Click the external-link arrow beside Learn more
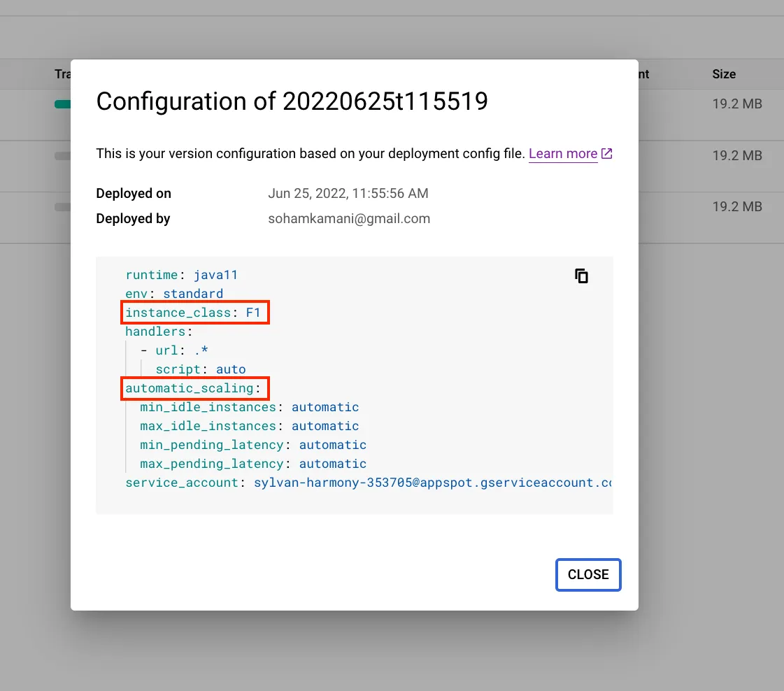 (606, 153)
